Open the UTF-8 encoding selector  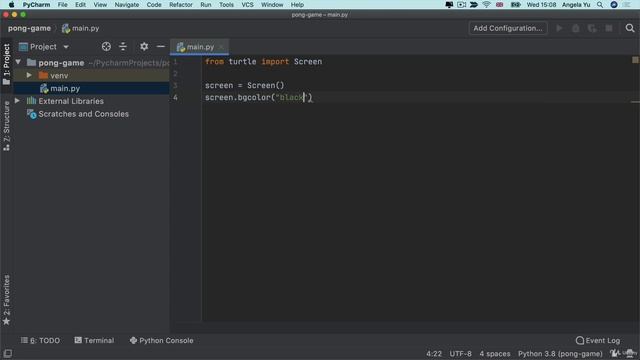[460, 353]
